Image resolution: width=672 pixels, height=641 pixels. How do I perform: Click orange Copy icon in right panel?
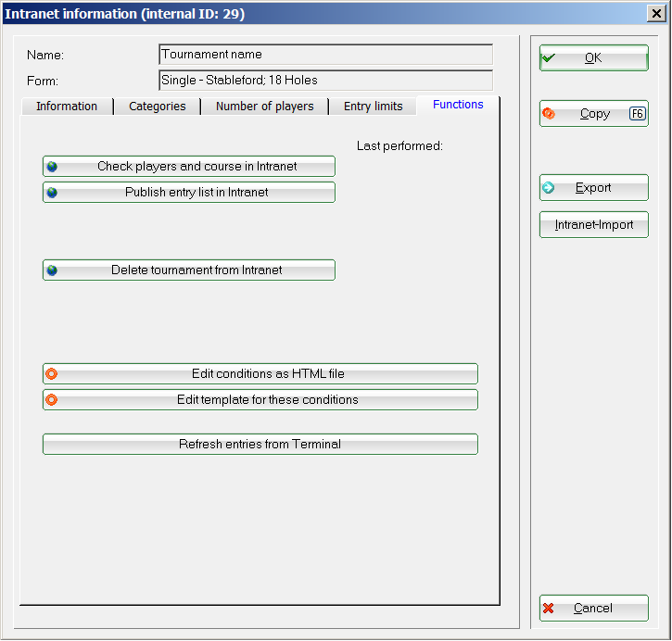[x=549, y=114]
